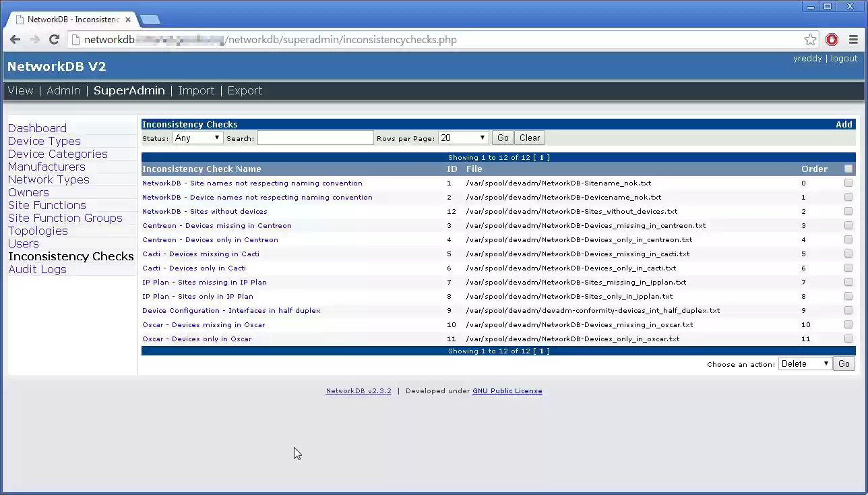Open the Admin menu section

63,91
